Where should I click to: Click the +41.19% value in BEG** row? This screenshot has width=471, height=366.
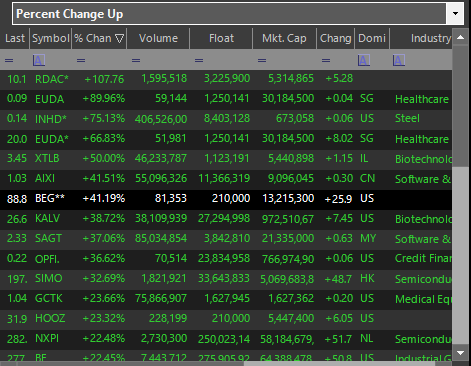click(104, 198)
